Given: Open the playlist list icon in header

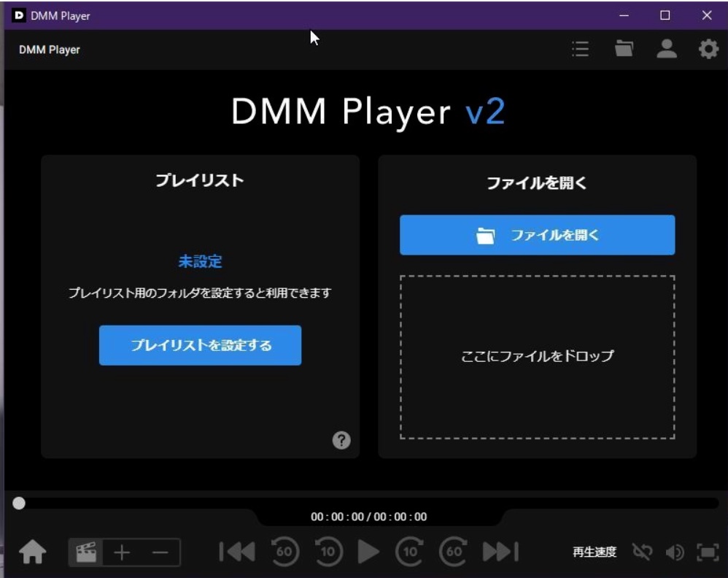Looking at the screenshot, I should (x=581, y=49).
